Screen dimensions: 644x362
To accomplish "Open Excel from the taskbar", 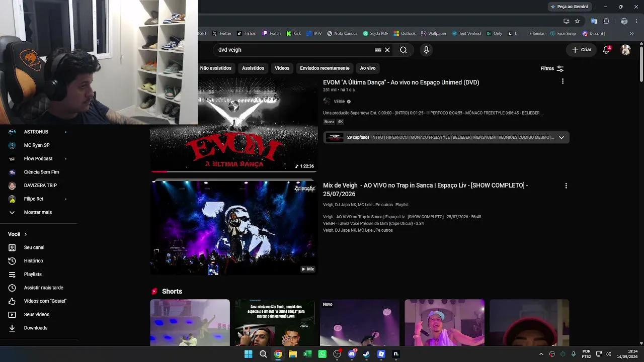I will click(x=307, y=354).
